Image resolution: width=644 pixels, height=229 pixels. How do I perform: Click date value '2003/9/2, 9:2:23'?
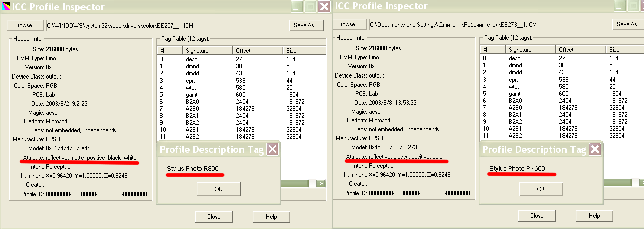(66, 103)
